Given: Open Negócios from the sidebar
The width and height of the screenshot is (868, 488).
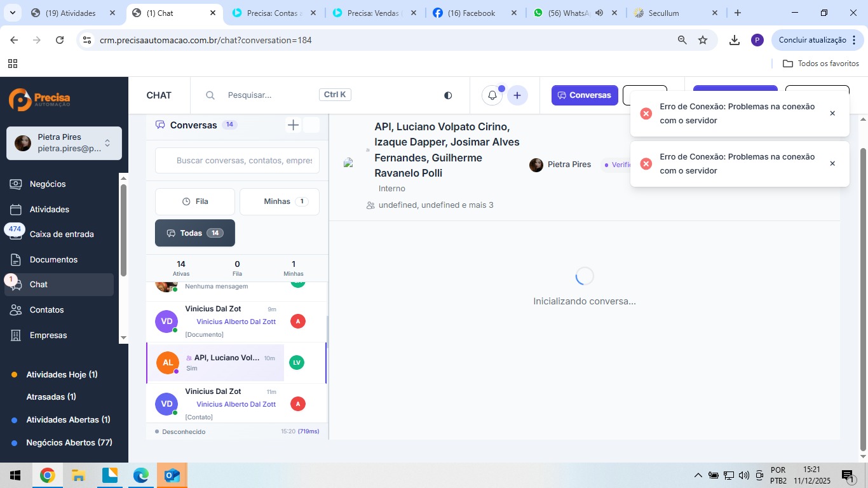Looking at the screenshot, I should pyautogui.click(x=48, y=184).
